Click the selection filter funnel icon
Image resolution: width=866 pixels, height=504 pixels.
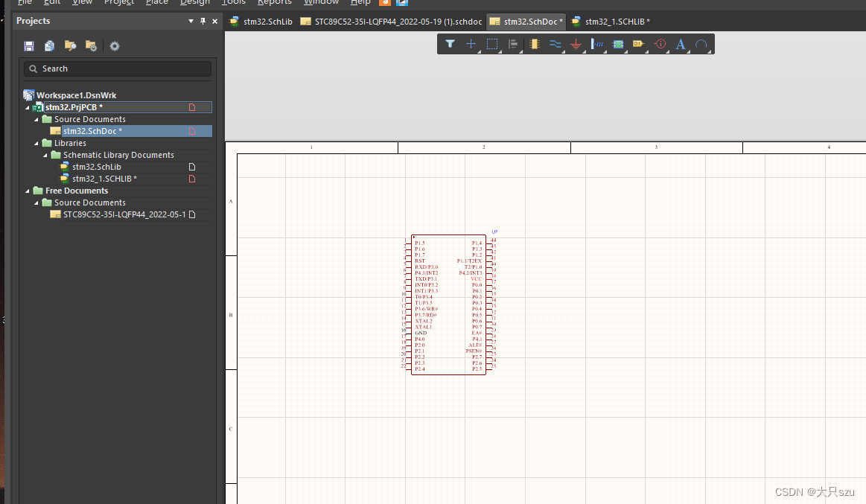pyautogui.click(x=450, y=44)
